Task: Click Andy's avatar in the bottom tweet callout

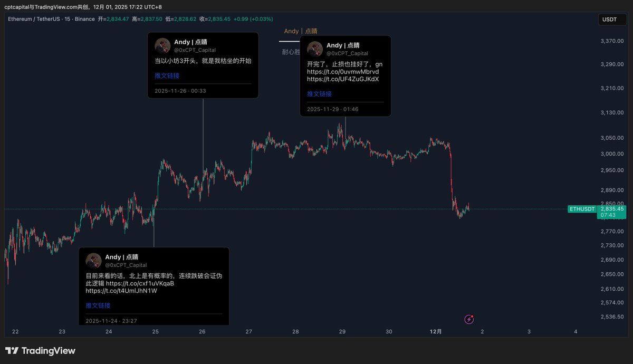Action: pyautogui.click(x=93, y=261)
